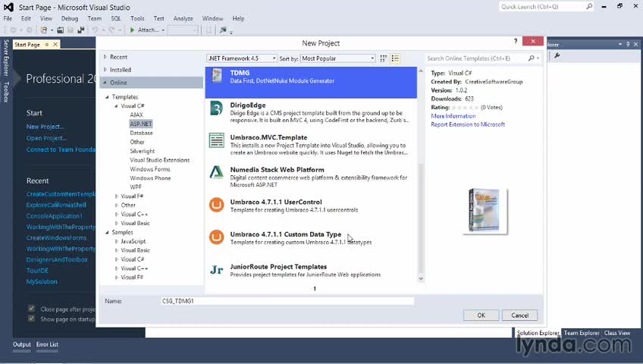The width and height of the screenshot is (643, 364).
Task: Collapse the Online category
Action: point(105,83)
